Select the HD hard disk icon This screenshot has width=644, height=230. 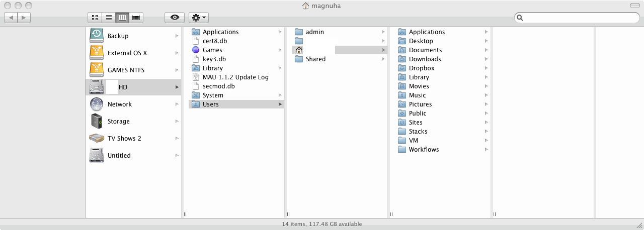tap(97, 87)
